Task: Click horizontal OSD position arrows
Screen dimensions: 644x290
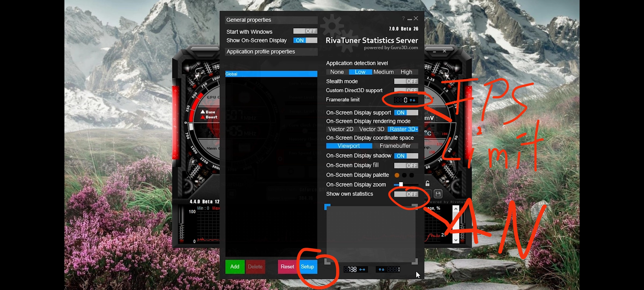Action: (x=362, y=270)
